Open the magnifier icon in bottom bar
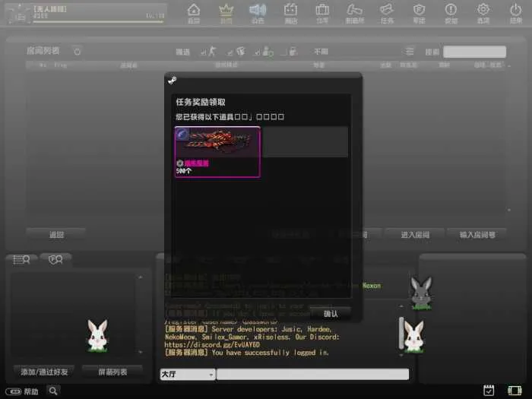The width and height of the screenshot is (532, 399). pos(53,391)
